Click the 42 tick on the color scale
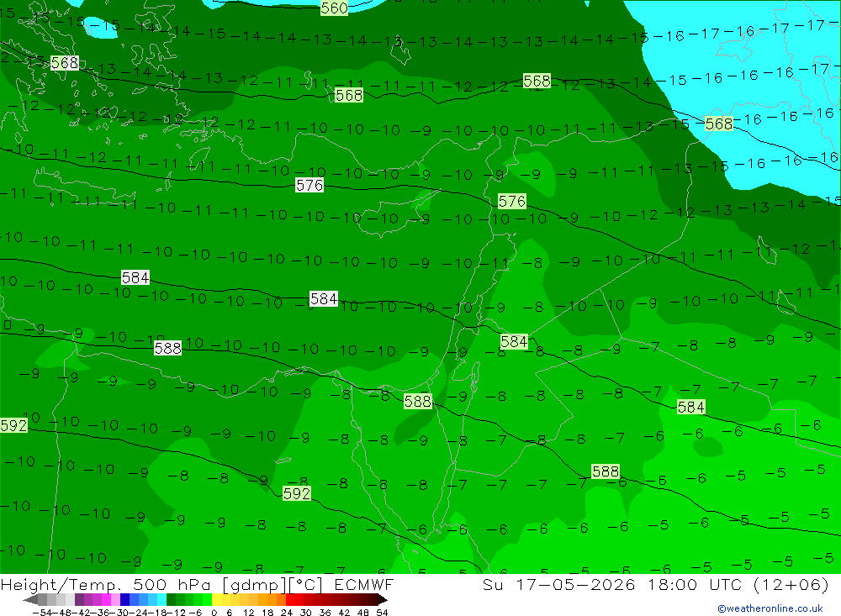Screen dimensions: 841x616 pyautogui.click(x=344, y=613)
